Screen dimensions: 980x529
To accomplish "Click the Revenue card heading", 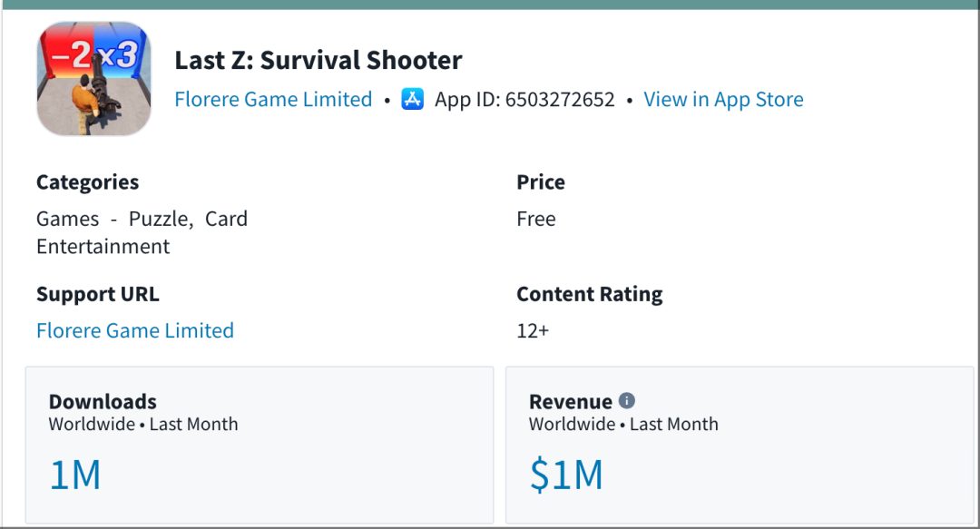I will [x=571, y=402].
